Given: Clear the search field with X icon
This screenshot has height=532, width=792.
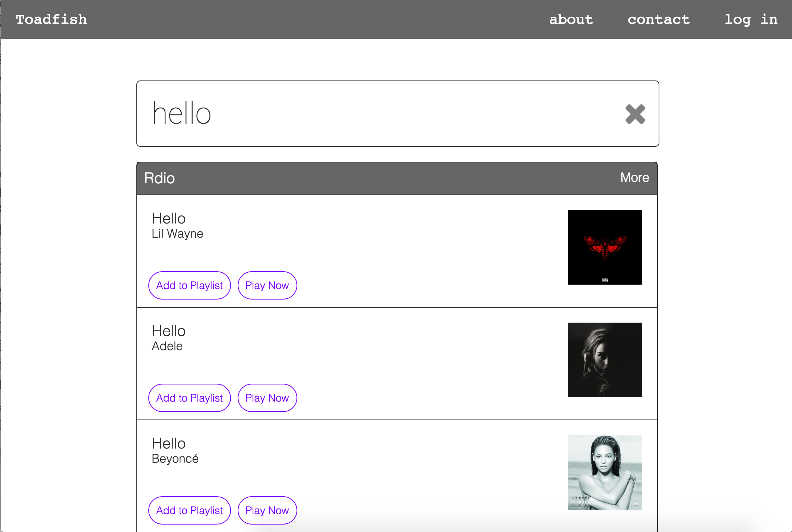Looking at the screenshot, I should (x=635, y=114).
